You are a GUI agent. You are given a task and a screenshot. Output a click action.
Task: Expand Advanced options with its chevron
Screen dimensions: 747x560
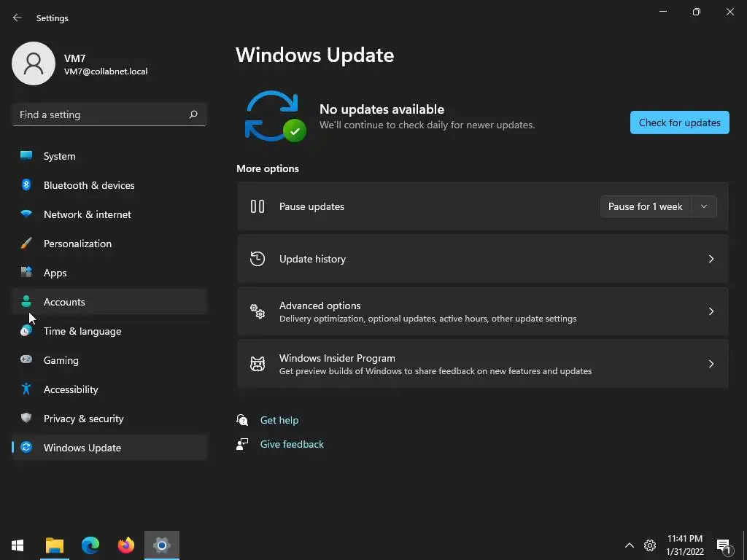[711, 311]
